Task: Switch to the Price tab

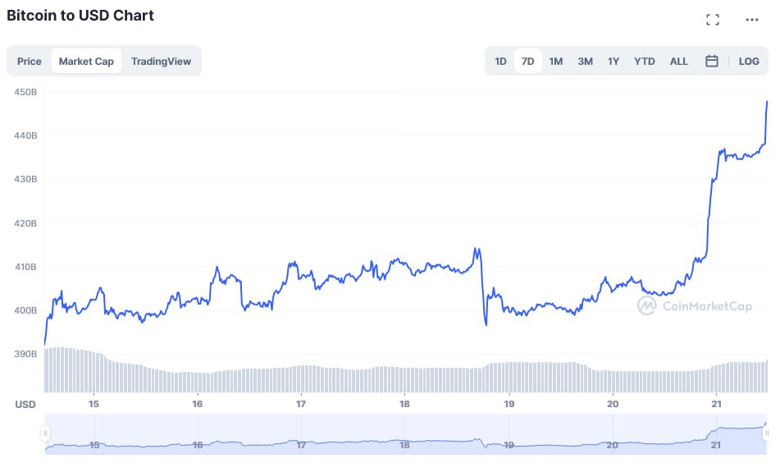Action: (x=29, y=61)
